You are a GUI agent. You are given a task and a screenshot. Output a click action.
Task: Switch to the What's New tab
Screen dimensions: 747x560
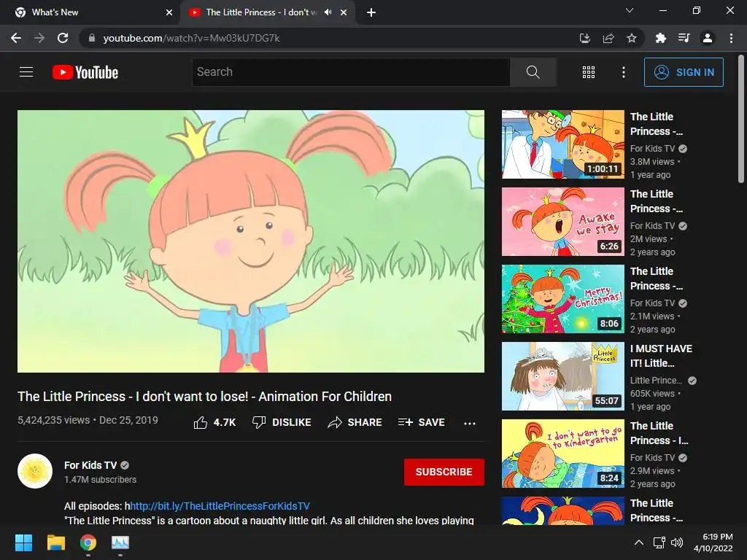tap(90, 12)
